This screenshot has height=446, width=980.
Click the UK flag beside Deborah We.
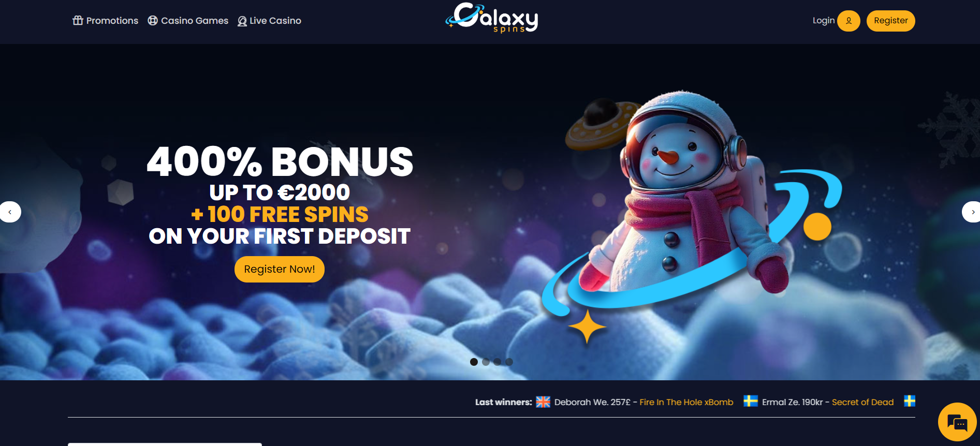(543, 402)
